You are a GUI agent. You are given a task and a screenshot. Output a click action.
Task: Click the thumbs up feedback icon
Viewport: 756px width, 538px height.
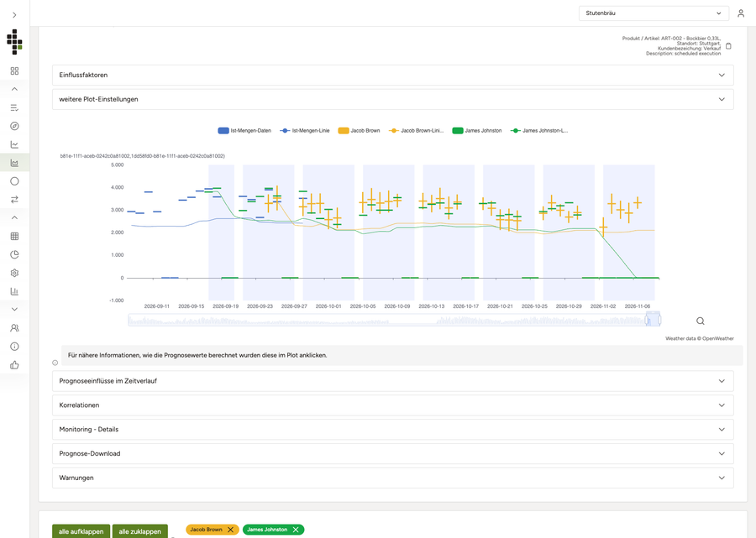coord(14,364)
